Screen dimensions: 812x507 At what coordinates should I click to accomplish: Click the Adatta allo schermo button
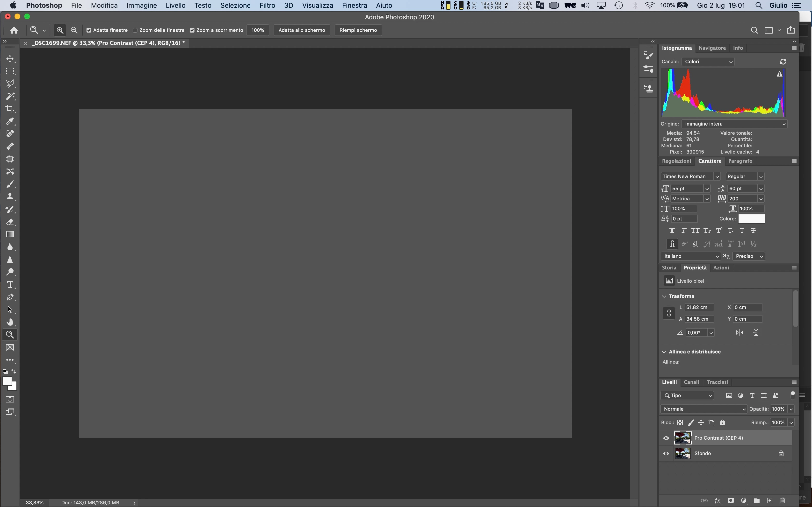301,30
